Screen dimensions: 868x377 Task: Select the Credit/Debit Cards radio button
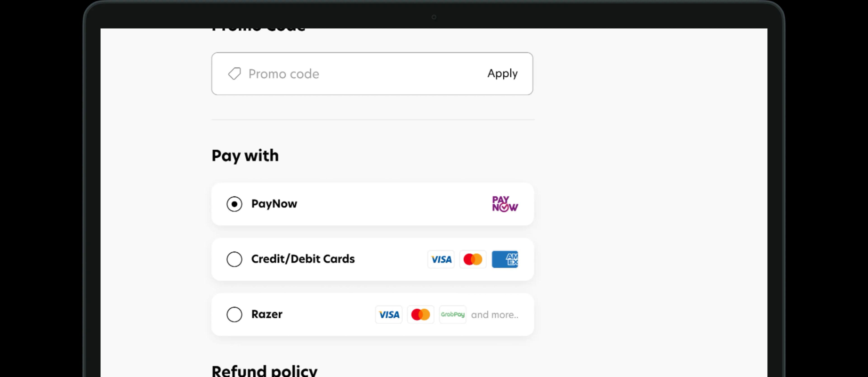point(234,259)
